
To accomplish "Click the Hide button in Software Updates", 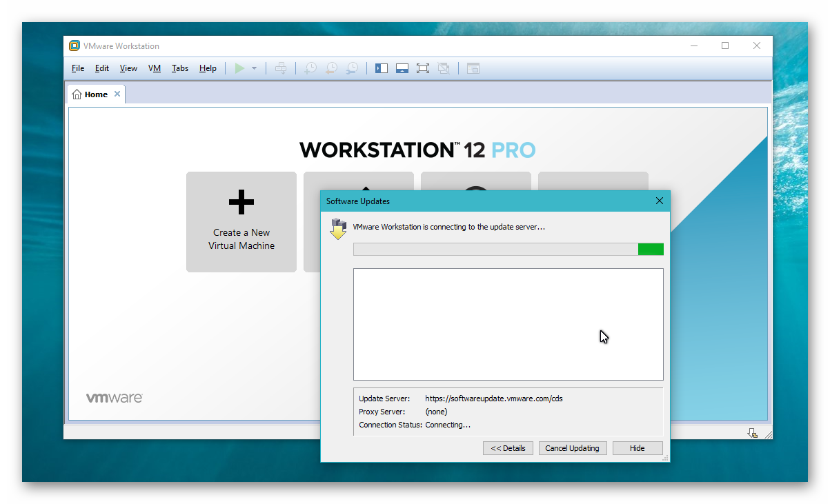I will click(638, 448).
